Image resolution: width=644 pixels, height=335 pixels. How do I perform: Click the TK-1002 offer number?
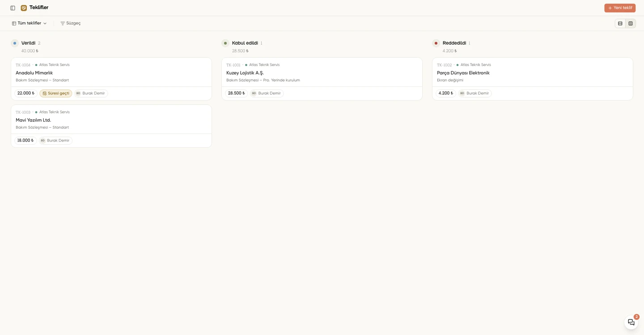(445, 65)
